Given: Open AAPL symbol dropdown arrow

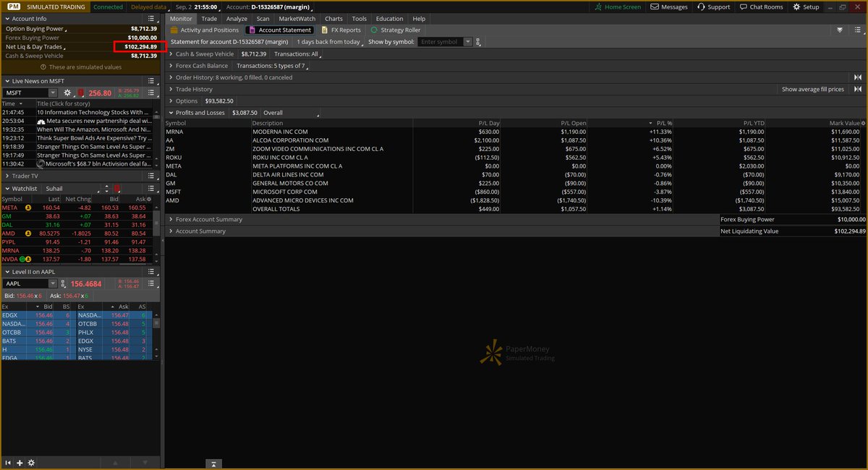Looking at the screenshot, I should 53,283.
